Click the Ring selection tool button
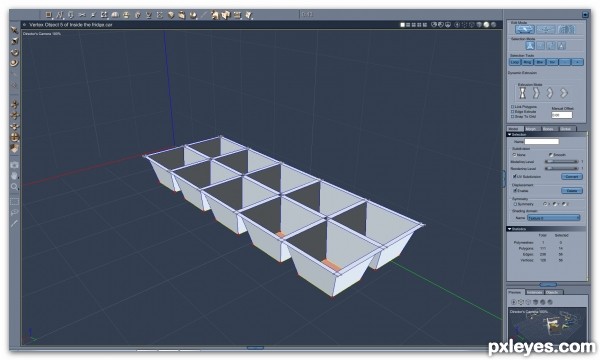Viewport: 600px width, 360px height. pyautogui.click(x=527, y=62)
